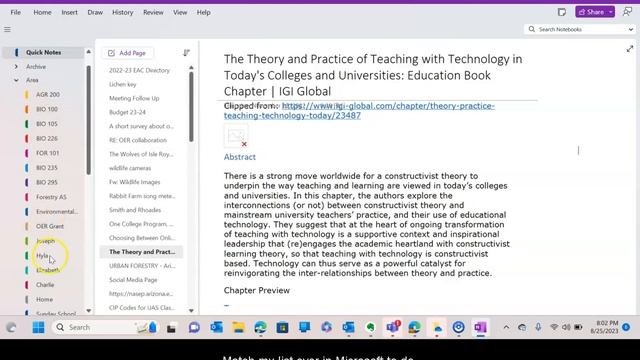
Task: Toggle the navigation pane hamburger icon
Action: click(7, 29)
